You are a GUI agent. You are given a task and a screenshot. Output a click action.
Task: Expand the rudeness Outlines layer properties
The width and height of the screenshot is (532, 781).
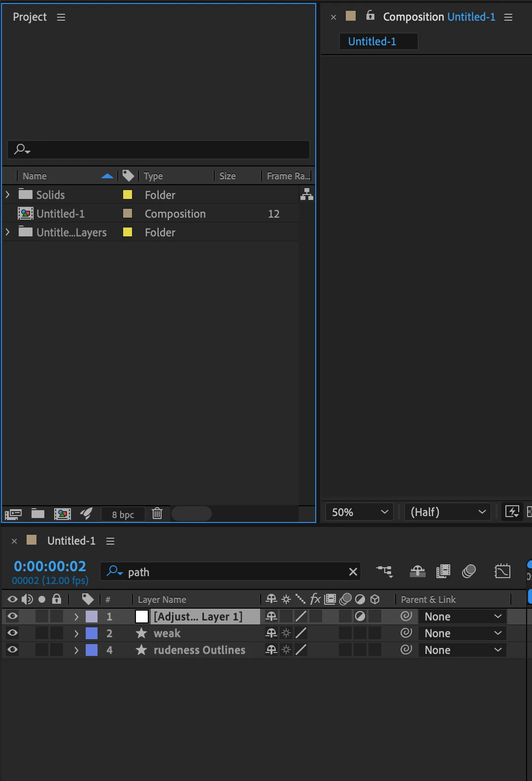click(76, 650)
